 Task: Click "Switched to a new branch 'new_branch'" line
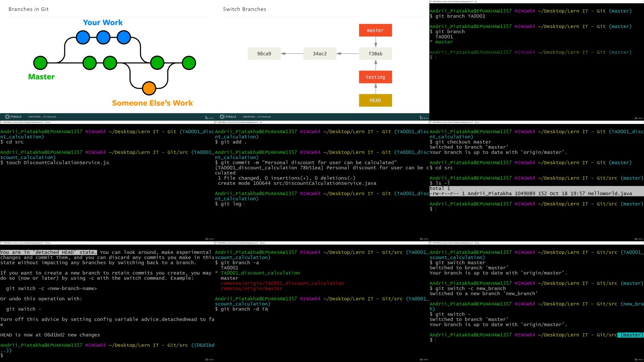pos(484,294)
